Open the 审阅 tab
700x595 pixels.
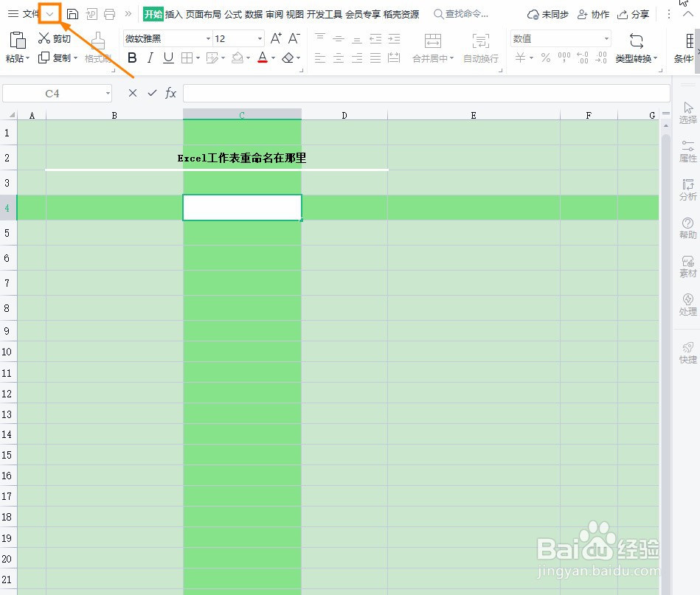coord(274,14)
